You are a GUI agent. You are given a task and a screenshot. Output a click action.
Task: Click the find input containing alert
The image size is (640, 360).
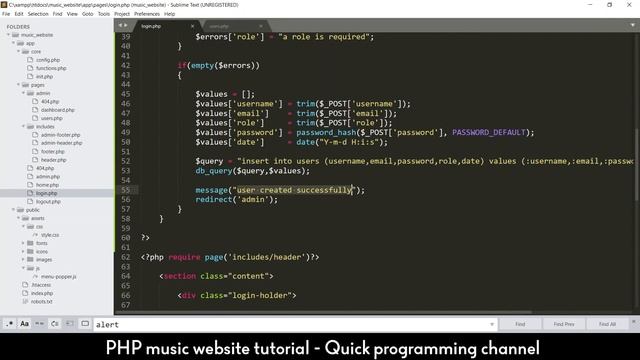291,324
